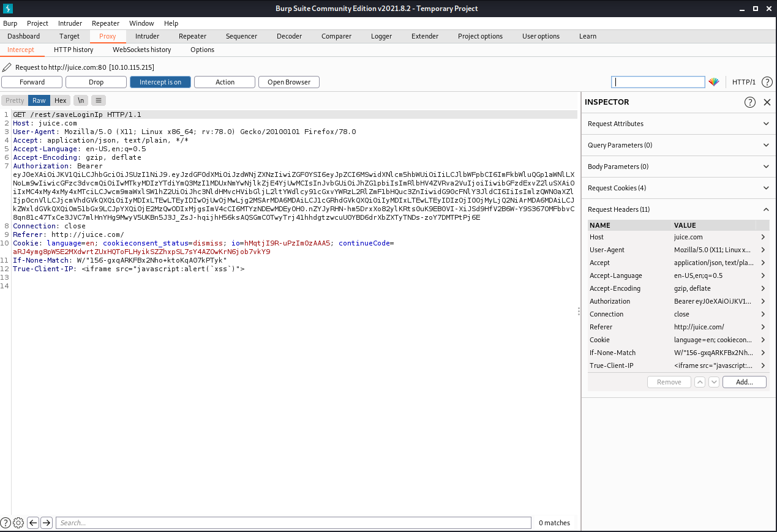Open Inspector help question mark icon

[x=750, y=102]
